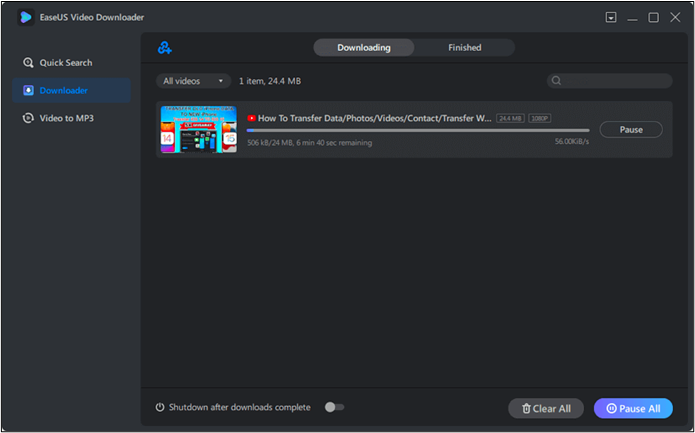Screen dimensions: 695x433
Task: Switch to the Downloading tab
Action: pos(363,48)
